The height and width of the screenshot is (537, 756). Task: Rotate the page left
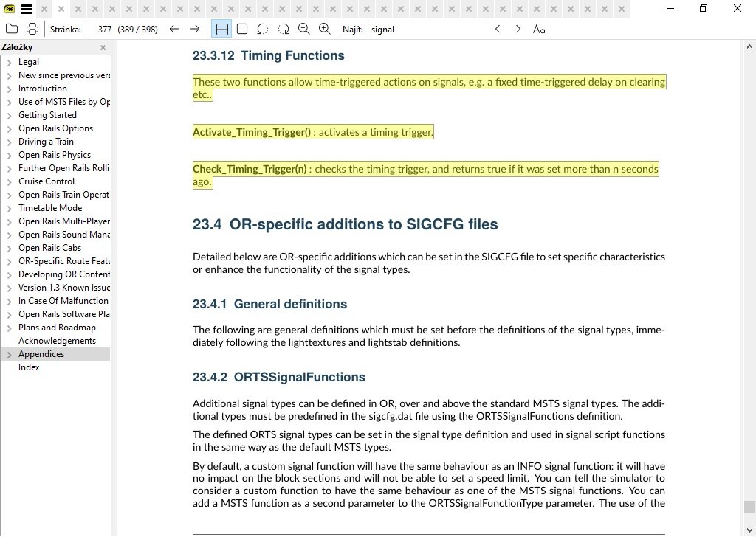[263, 30]
